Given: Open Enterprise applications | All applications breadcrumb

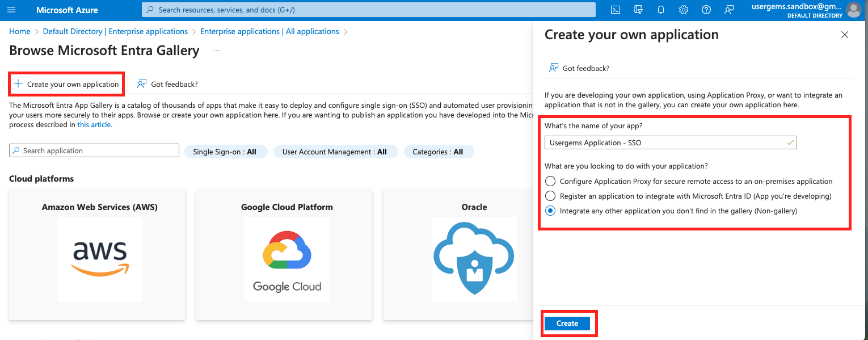Looking at the screenshot, I should tap(269, 31).
